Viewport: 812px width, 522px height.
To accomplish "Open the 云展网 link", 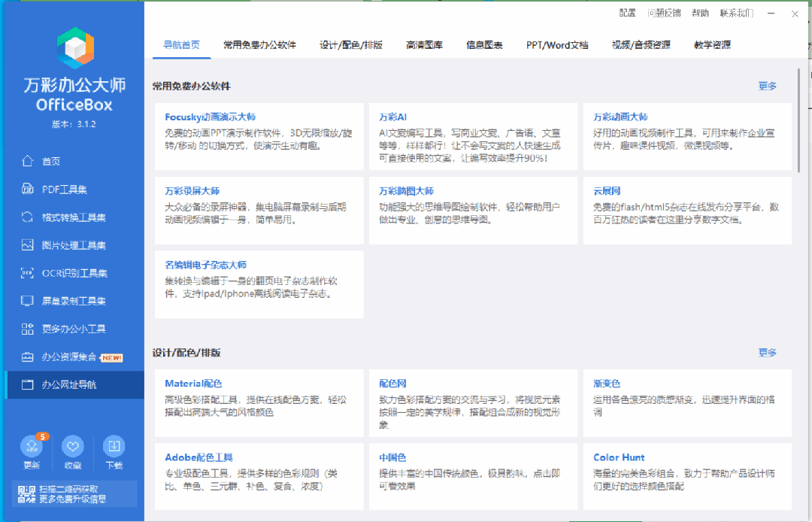I will coord(607,191).
